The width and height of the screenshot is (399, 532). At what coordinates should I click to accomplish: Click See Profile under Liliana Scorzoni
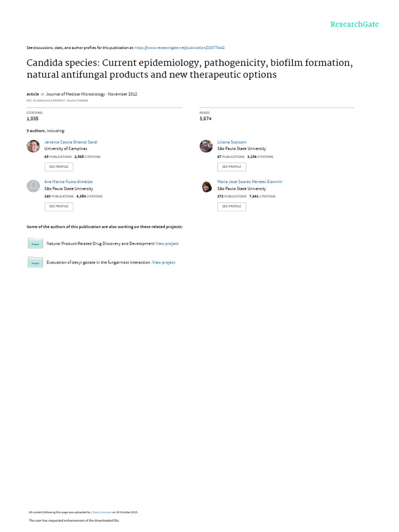click(x=232, y=167)
